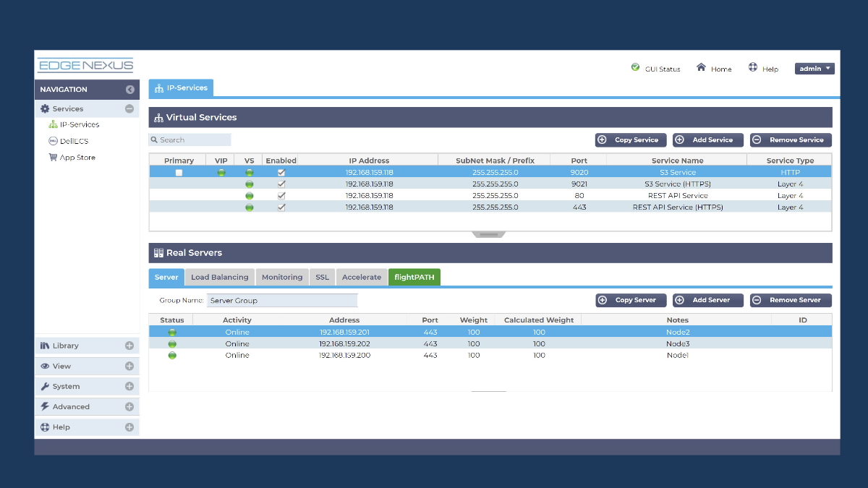Click inside the Group Name input field
Screen dimensions: 868x488
click(281, 300)
